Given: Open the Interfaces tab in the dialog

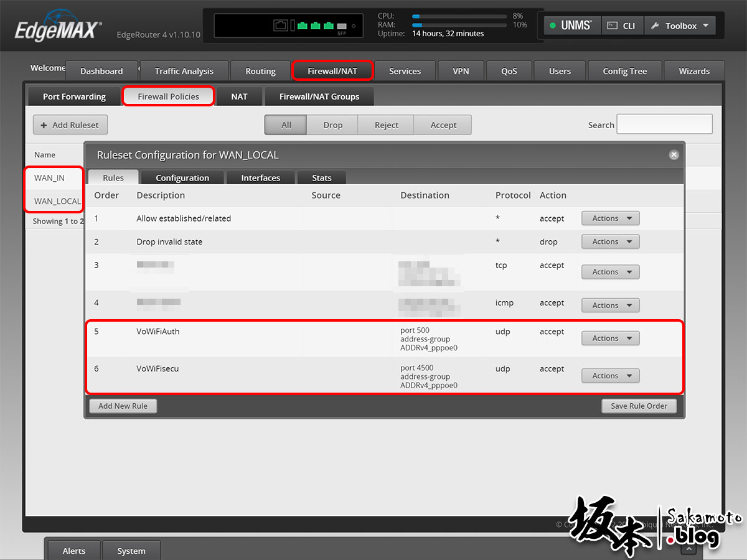Looking at the screenshot, I should pyautogui.click(x=261, y=177).
